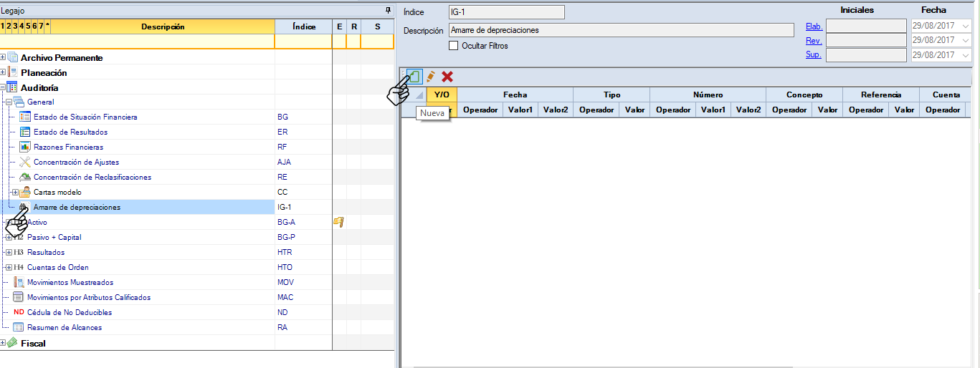Screen dimensions: 980x368
Task: Open the Elab. date dropdown
Action: [966, 26]
